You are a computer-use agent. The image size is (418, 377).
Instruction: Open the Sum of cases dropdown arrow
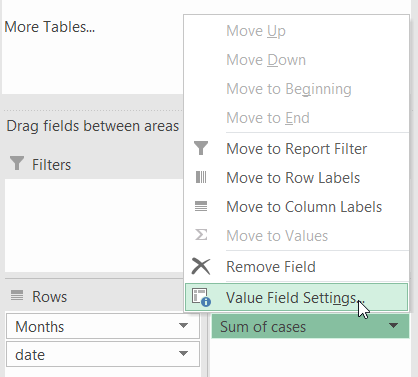click(x=394, y=325)
